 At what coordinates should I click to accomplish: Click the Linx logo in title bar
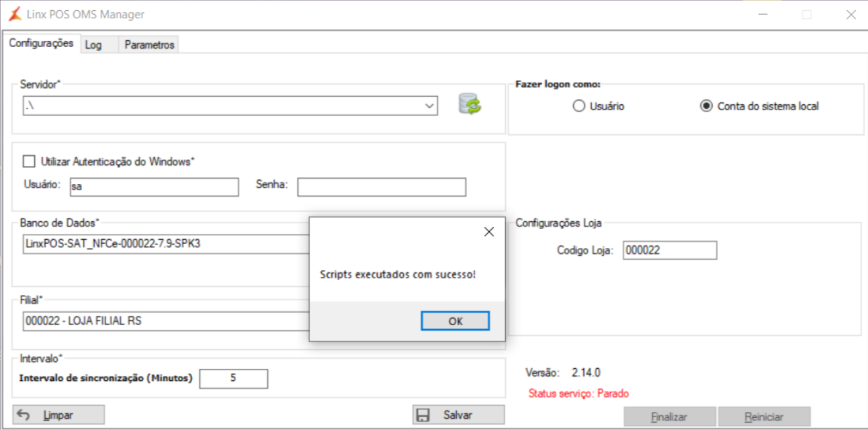click(13, 14)
